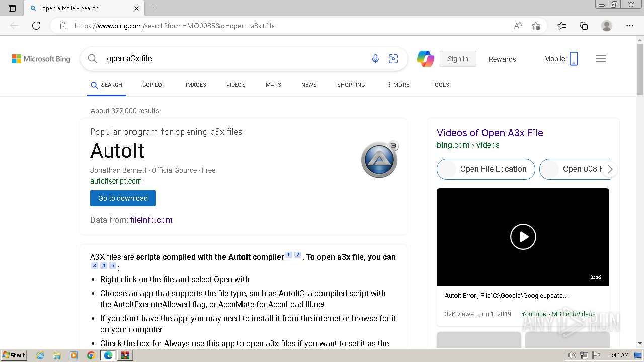Open the volume speaker tray icon
This screenshot has height=362, width=644.
(572, 355)
